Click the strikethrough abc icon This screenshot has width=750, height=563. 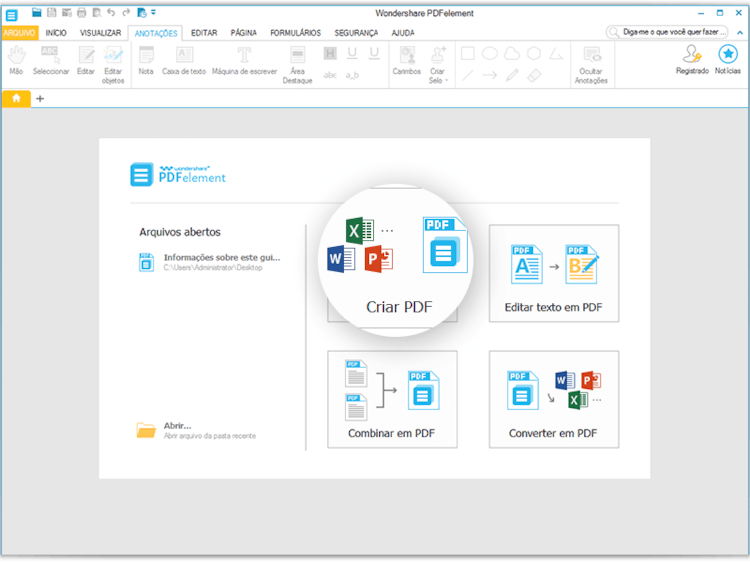click(330, 75)
